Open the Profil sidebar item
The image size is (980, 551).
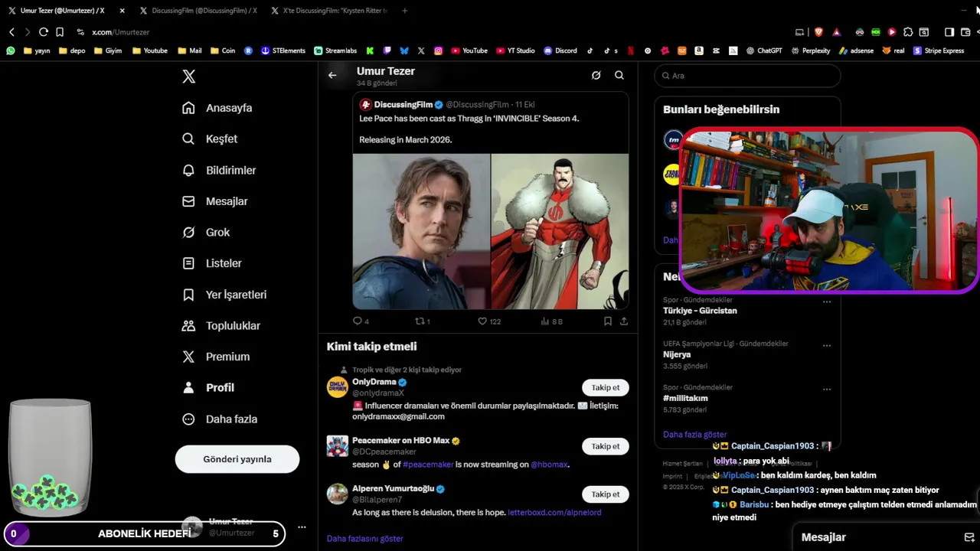209,387
